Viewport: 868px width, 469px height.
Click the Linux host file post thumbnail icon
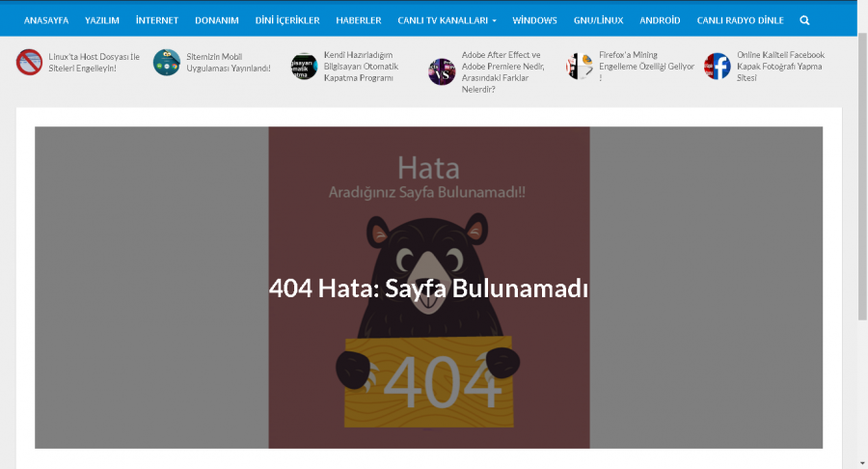(29, 62)
